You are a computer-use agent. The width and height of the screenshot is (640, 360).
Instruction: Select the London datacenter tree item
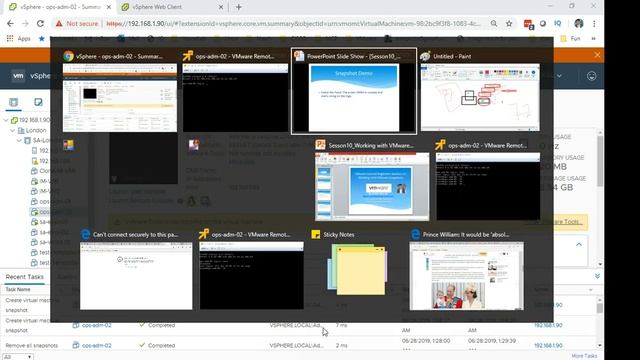click(36, 130)
